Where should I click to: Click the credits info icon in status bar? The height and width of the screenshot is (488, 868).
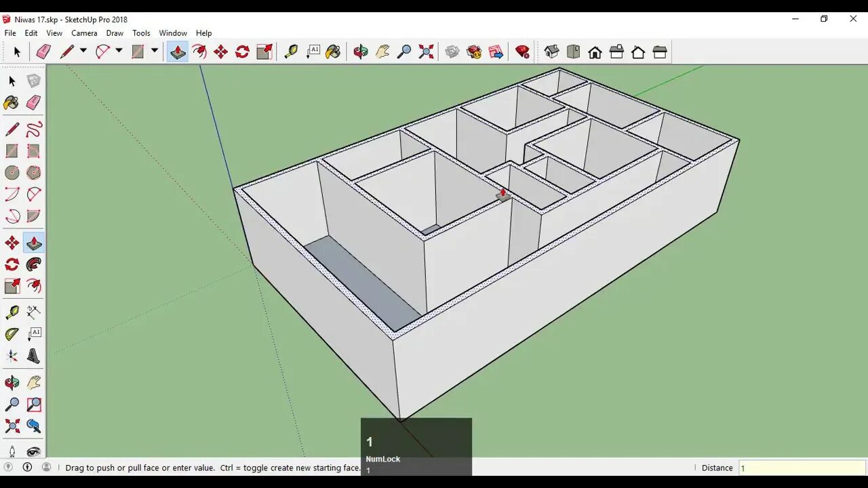[28, 467]
